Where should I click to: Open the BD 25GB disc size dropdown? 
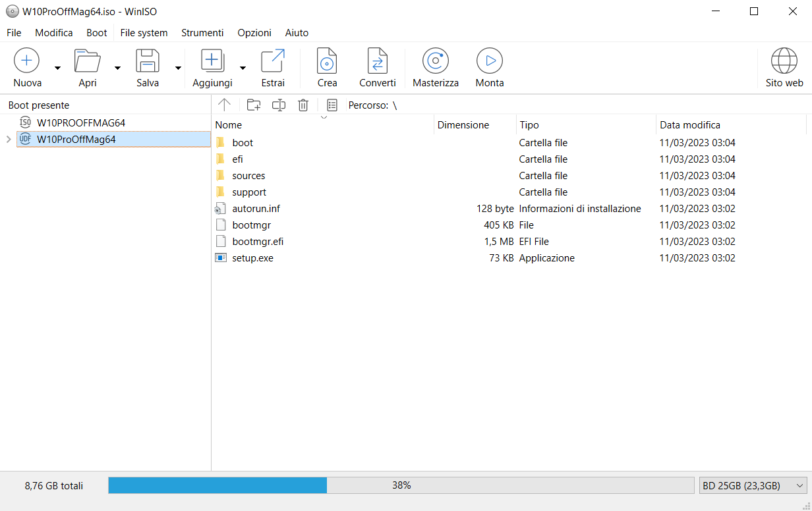pos(753,485)
